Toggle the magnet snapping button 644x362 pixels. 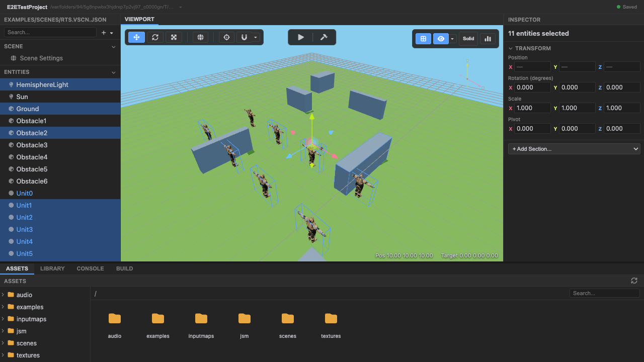point(244,37)
